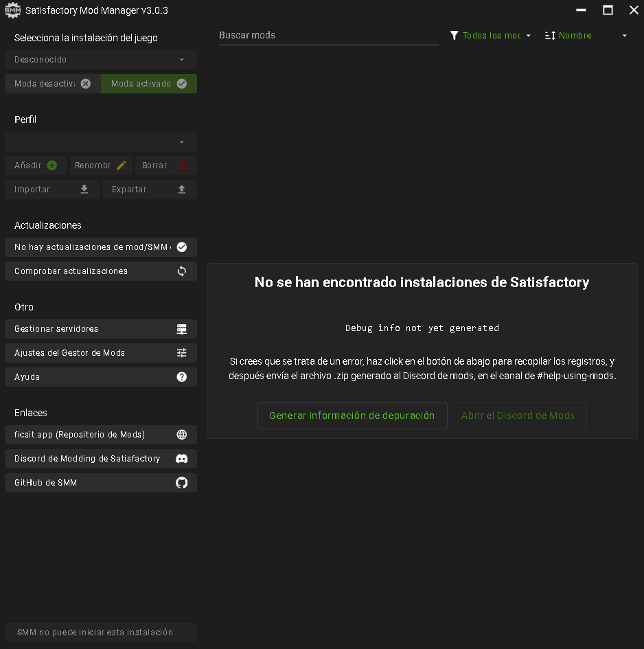Screen dimensions: 644x649
Task: Click the checkmark icon in updates status
Action: 182,247
